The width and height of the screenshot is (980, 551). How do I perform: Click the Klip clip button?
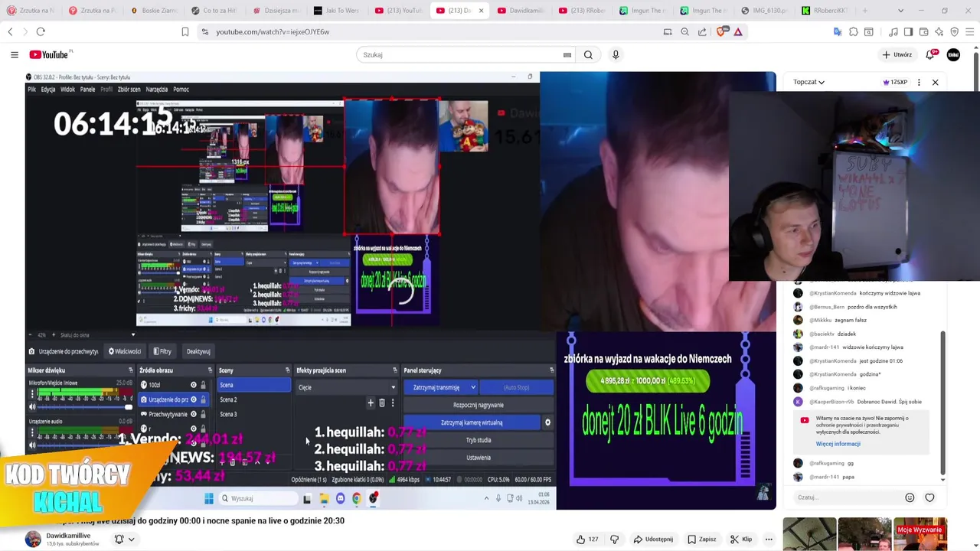[740, 539]
